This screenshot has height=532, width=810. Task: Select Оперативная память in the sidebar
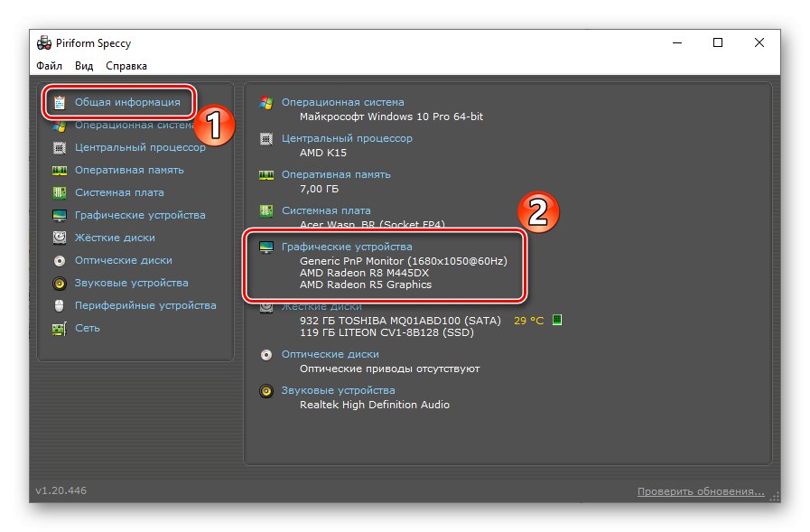129,170
